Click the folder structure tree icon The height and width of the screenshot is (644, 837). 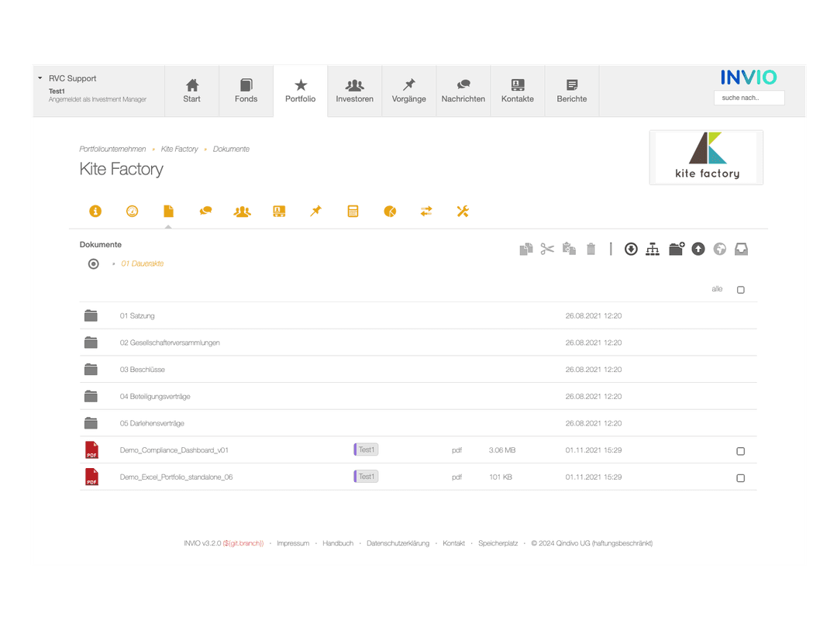pos(653,249)
